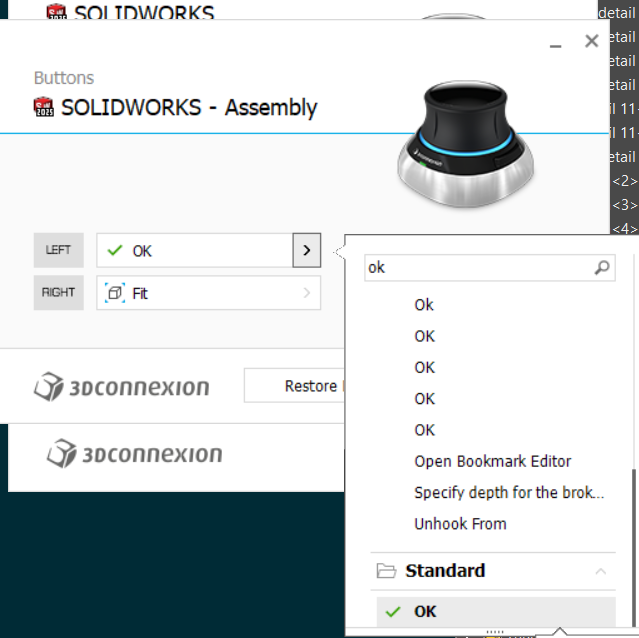Image resolution: width=639 pixels, height=638 pixels.
Task: Click the Standard folder icon
Action: click(386, 571)
